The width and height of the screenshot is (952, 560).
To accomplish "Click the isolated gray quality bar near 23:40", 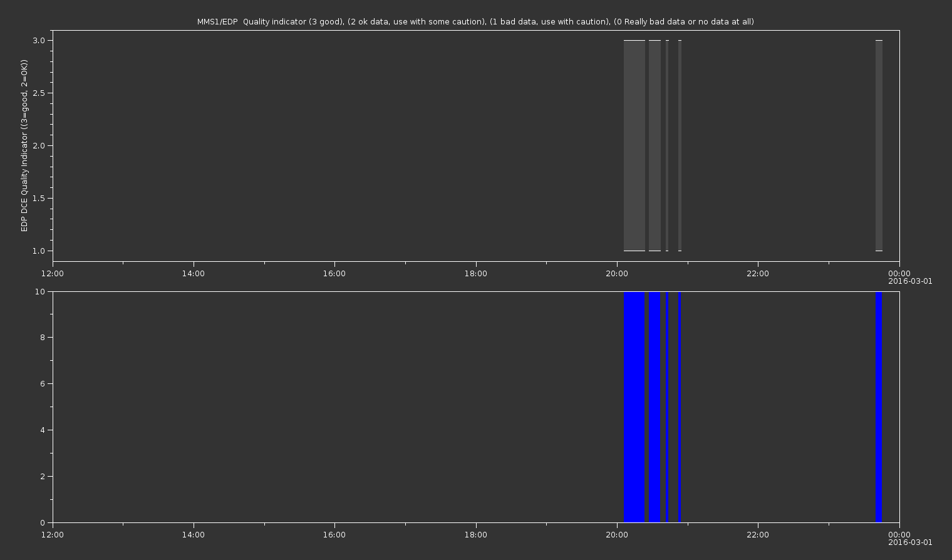I will (879, 146).
